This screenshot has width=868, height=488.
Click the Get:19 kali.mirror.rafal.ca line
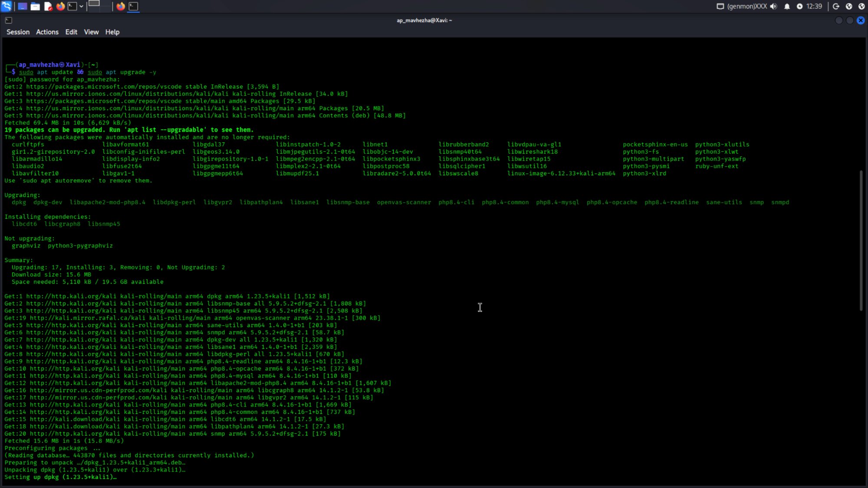(192, 318)
